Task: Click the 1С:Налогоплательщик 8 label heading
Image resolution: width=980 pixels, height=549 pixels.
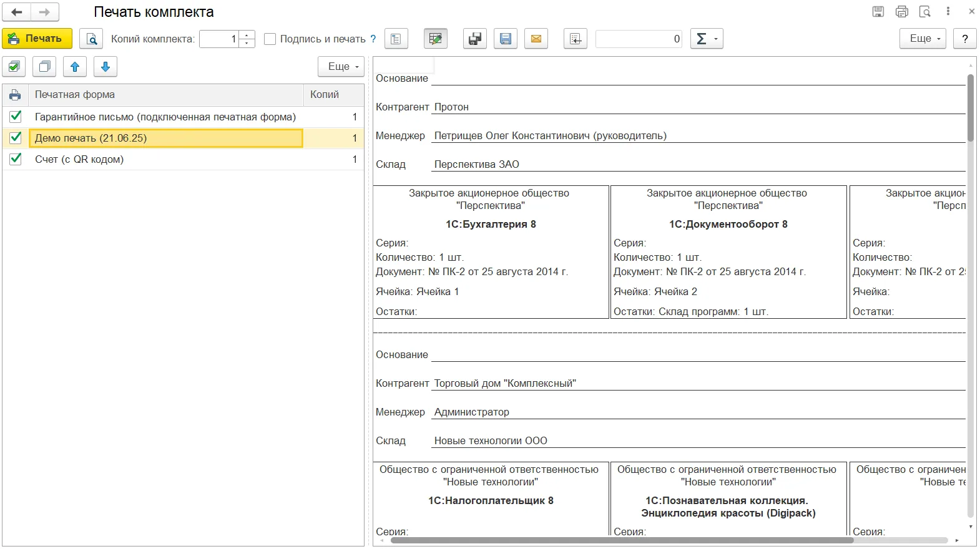Action: point(491,500)
